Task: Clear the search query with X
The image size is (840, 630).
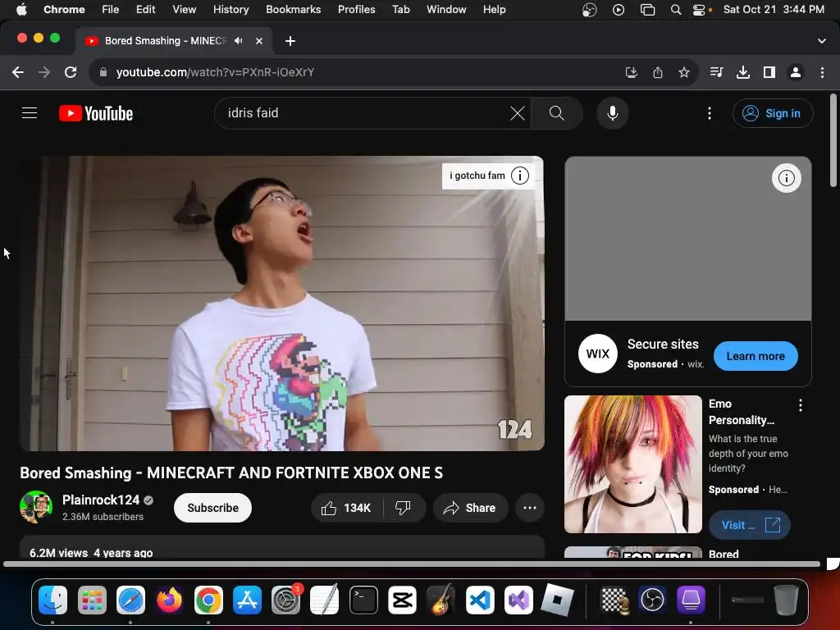Action: pos(517,113)
